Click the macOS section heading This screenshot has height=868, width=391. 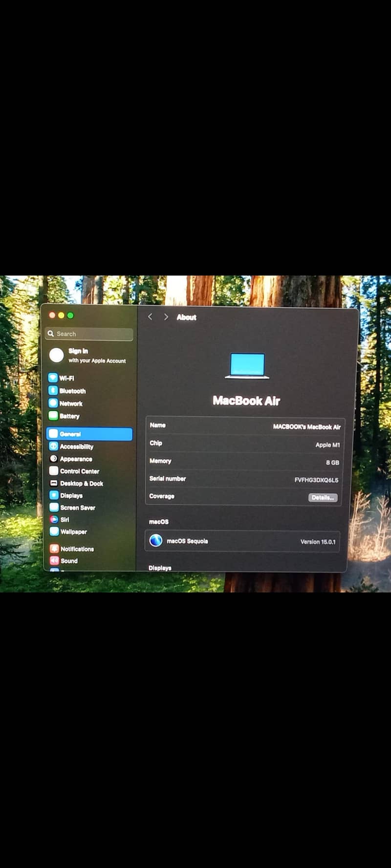click(x=159, y=522)
